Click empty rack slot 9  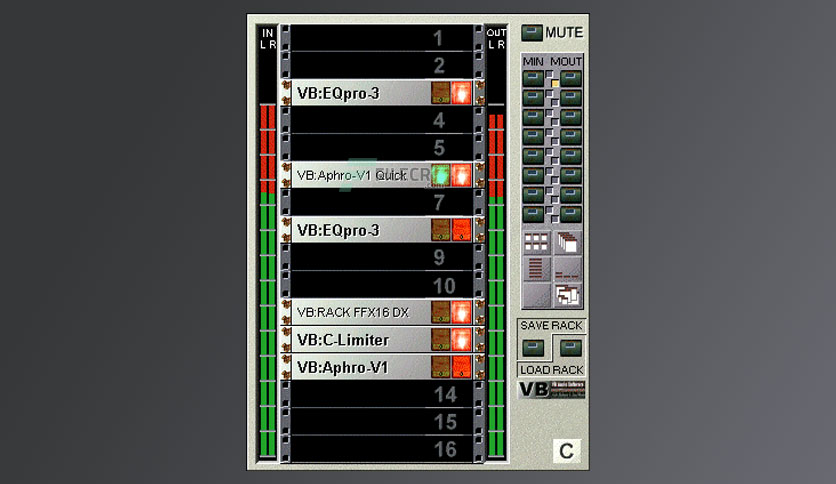pyautogui.click(x=382, y=257)
